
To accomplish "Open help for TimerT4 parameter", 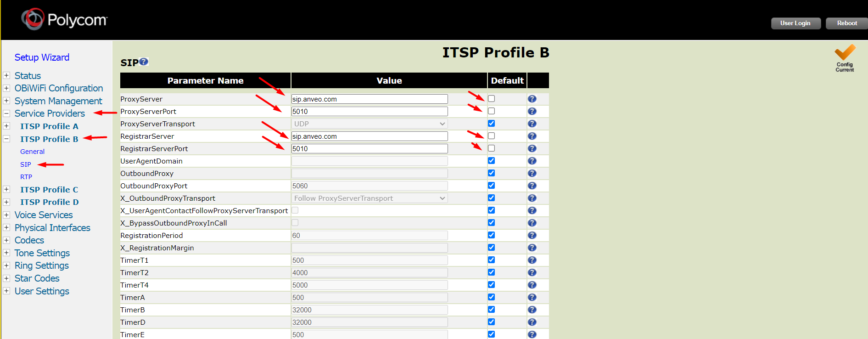I will click(x=532, y=285).
